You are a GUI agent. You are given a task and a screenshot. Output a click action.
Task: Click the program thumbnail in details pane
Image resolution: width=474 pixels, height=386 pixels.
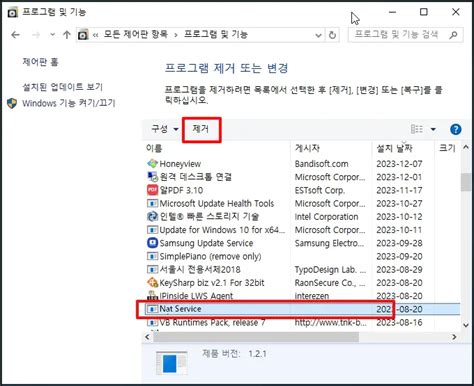(171, 363)
